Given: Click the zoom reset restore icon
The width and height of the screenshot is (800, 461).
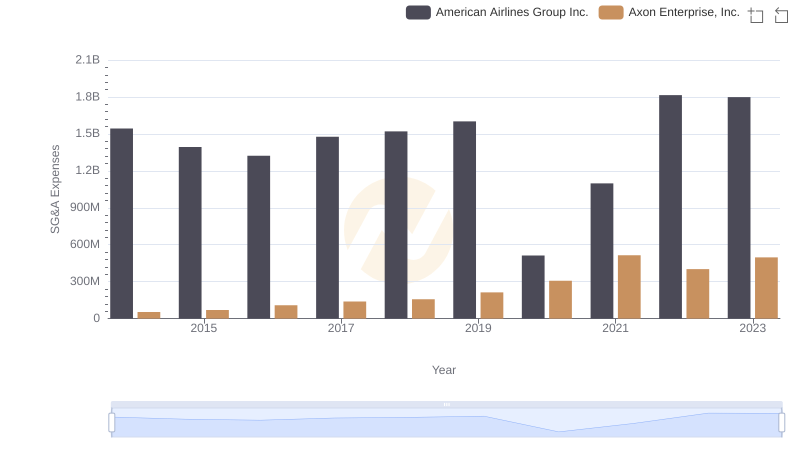Looking at the screenshot, I should (x=781, y=15).
